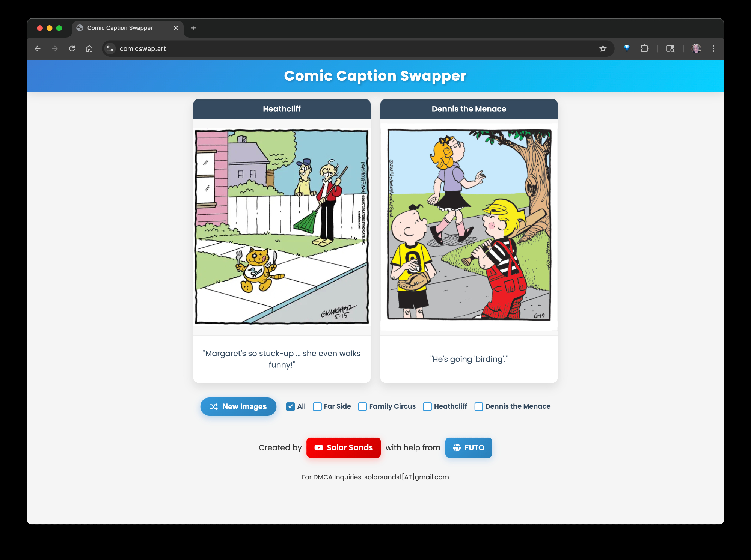751x560 pixels.
Task: Select the Comic Caption Swapper tab
Action: tap(120, 28)
